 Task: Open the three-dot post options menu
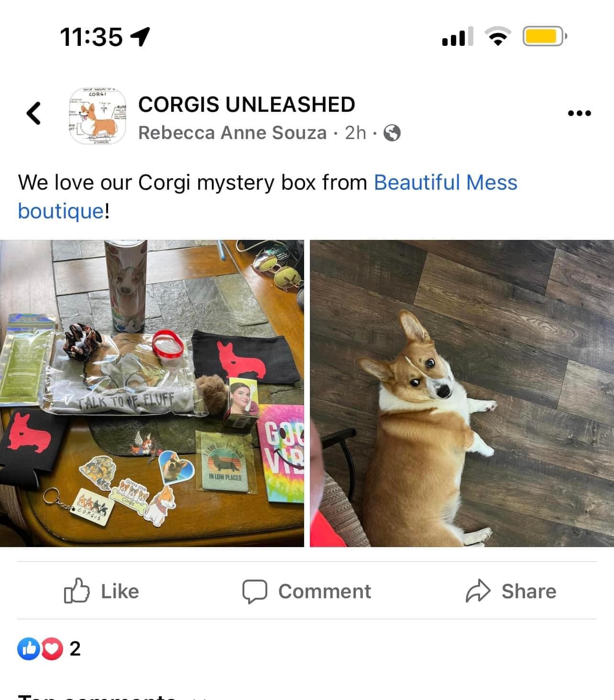[579, 113]
